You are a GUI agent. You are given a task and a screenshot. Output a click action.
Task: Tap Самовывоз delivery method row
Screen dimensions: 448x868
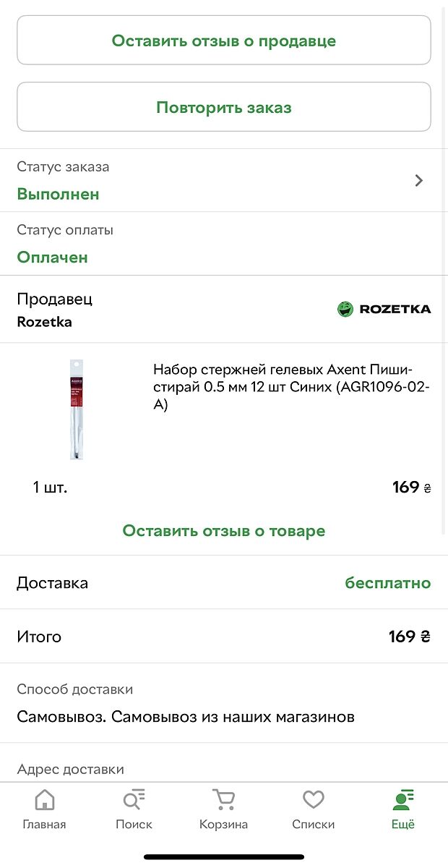(x=186, y=717)
